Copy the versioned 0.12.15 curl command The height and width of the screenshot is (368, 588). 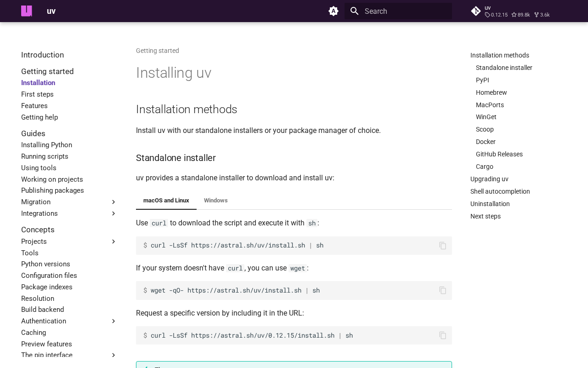click(443, 335)
